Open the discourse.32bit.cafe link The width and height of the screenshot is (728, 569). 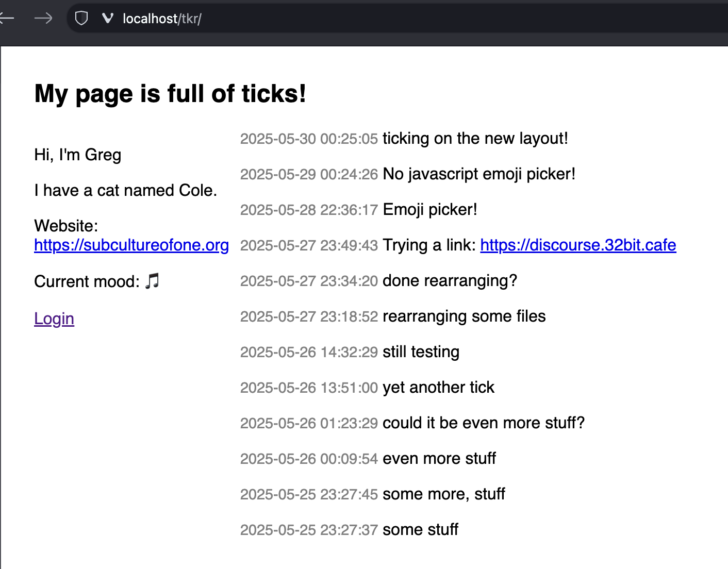pos(578,245)
